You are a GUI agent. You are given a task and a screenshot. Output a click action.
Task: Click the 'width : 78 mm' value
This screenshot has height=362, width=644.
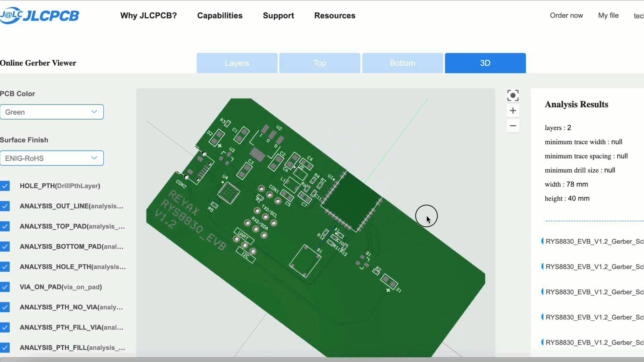[x=566, y=184]
